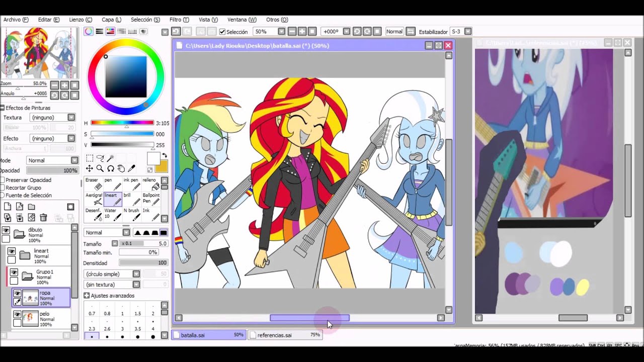Select the lasso selection tool
This screenshot has height=362, width=644.
click(x=100, y=158)
